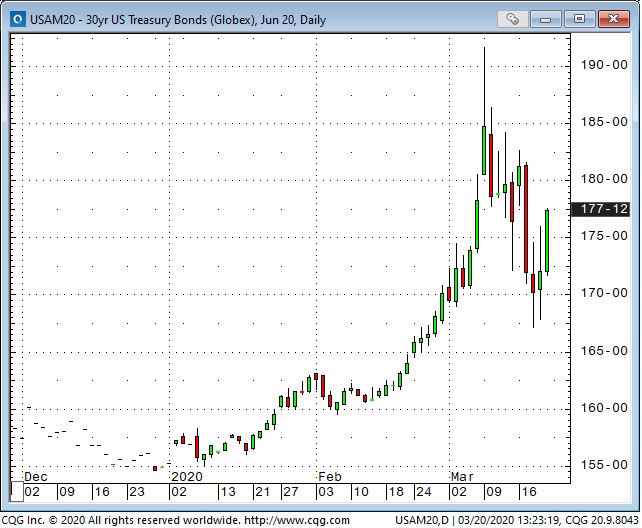Click the date label 18 on time axis
The width and height of the screenshot is (642, 528).
pyautogui.click(x=396, y=492)
